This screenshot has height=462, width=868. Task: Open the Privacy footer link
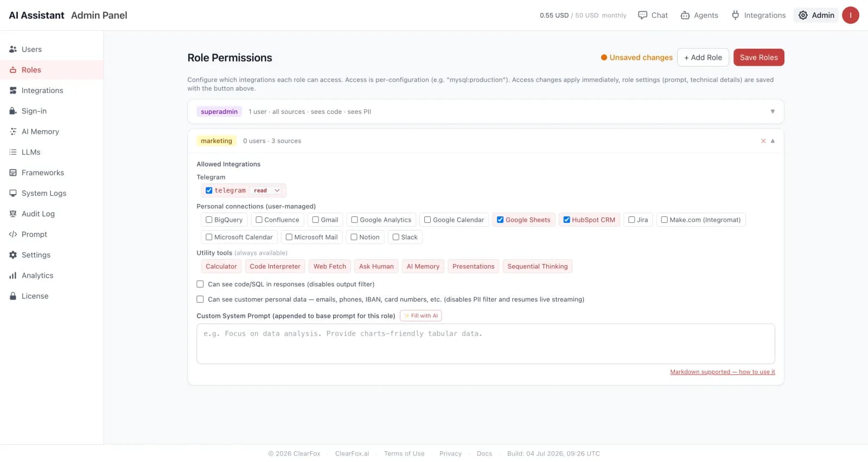coord(450,454)
